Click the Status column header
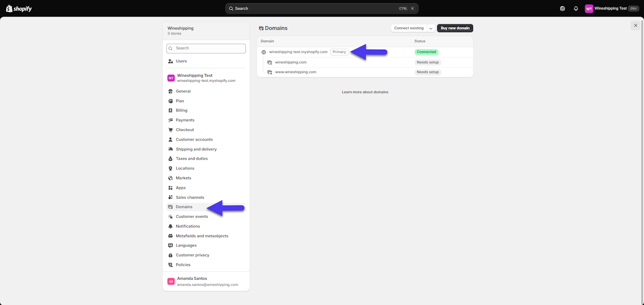The width and height of the screenshot is (644, 305). [420, 41]
